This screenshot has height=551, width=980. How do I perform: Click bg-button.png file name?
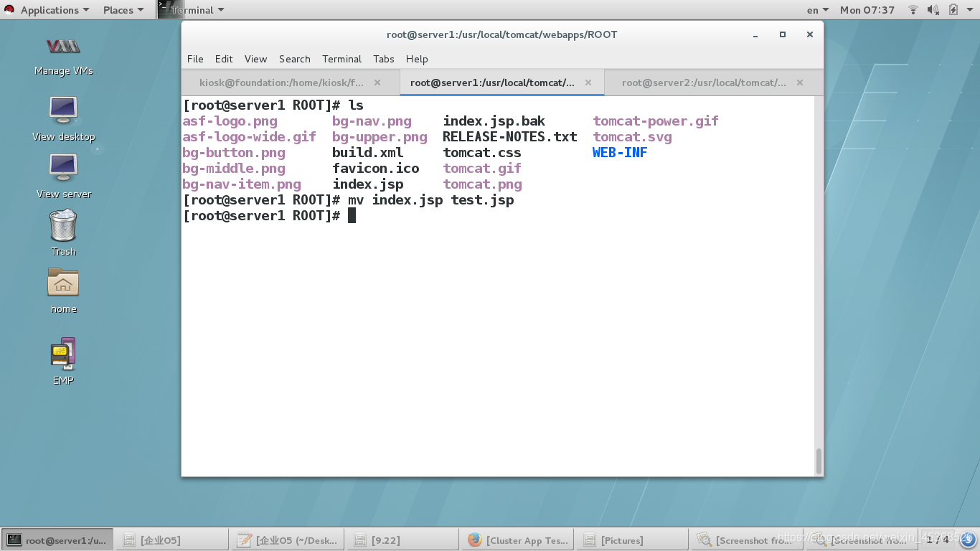pos(234,153)
